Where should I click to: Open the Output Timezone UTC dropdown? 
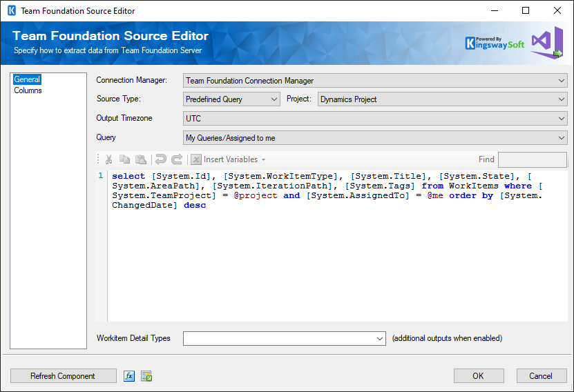(x=375, y=119)
